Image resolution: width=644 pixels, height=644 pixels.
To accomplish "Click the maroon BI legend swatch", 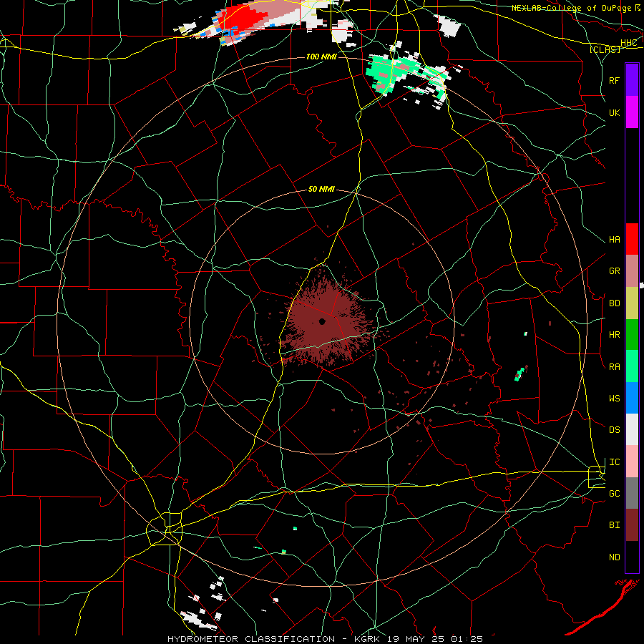I will pos(632,525).
